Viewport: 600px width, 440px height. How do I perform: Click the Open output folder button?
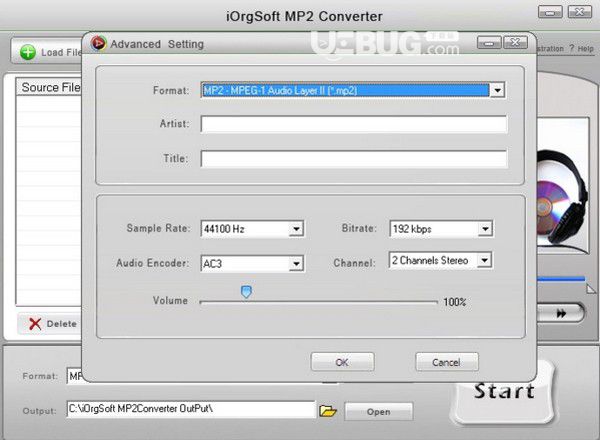click(x=378, y=412)
